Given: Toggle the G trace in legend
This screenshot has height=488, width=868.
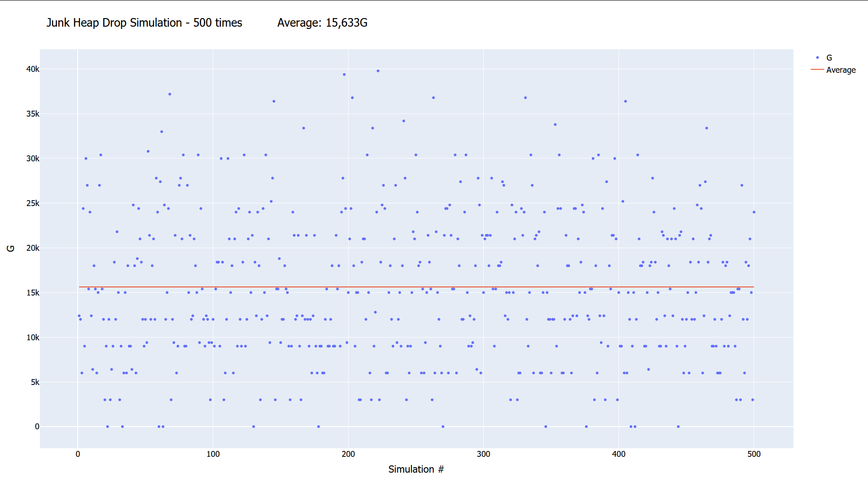Looking at the screenshot, I should [x=829, y=58].
